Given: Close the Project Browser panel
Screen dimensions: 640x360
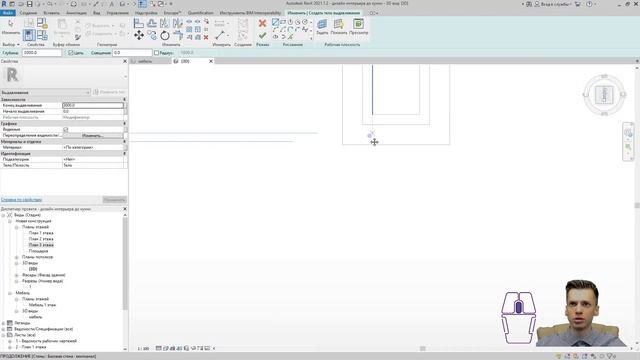Looking at the screenshot, I should pyautogui.click(x=125, y=209).
